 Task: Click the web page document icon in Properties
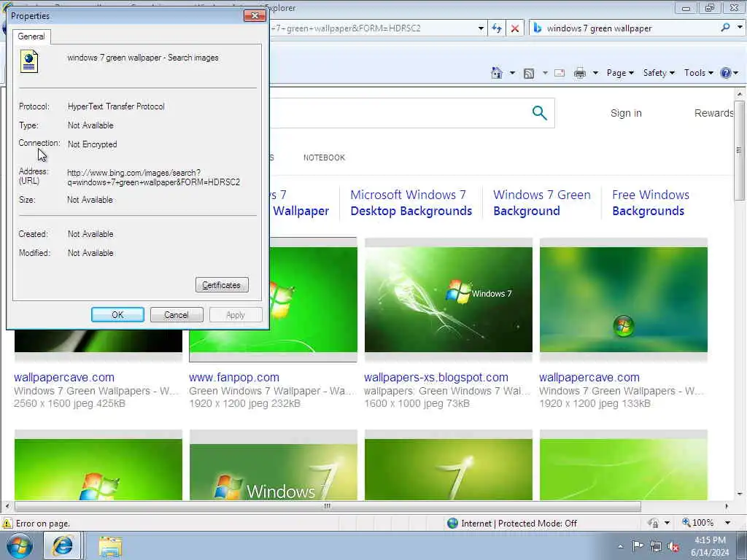29,62
